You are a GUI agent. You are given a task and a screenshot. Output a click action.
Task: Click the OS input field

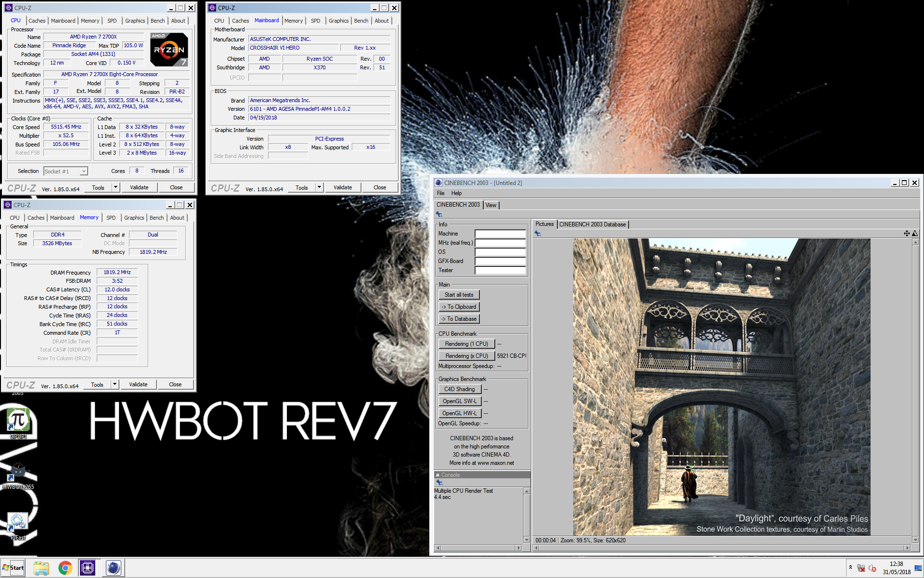500,252
